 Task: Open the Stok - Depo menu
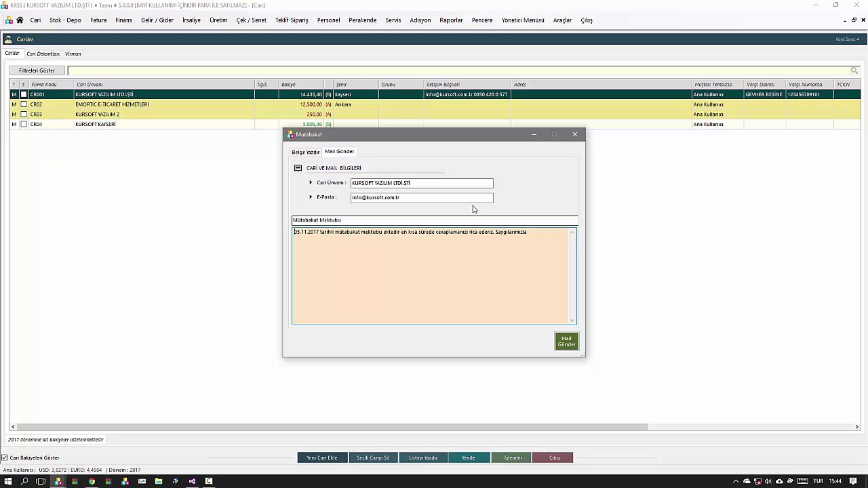(x=65, y=20)
